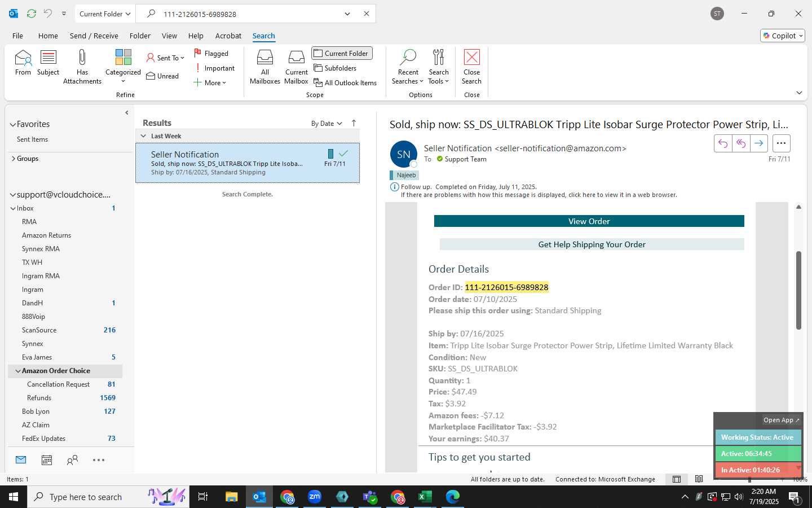Viewport: 812px width, 508px height.
Task: Collapse the Amazon Order Choice folder
Action: [x=18, y=371]
